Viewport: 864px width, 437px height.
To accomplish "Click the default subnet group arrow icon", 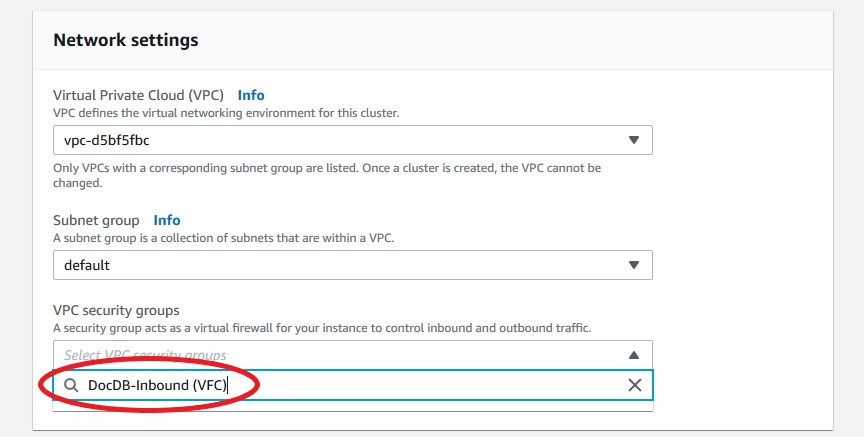I will point(633,265).
